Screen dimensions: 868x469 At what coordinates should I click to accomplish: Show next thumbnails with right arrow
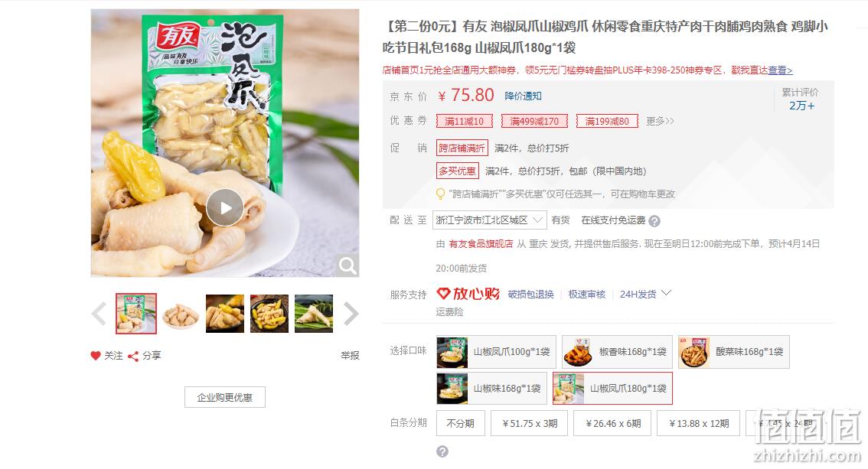(351, 314)
